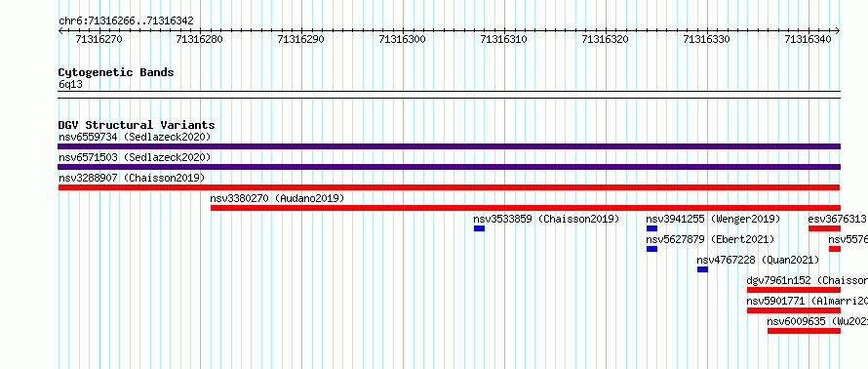868x369 pixels.
Task: Click the blue marker under nsv4767228
Action: [x=702, y=269]
